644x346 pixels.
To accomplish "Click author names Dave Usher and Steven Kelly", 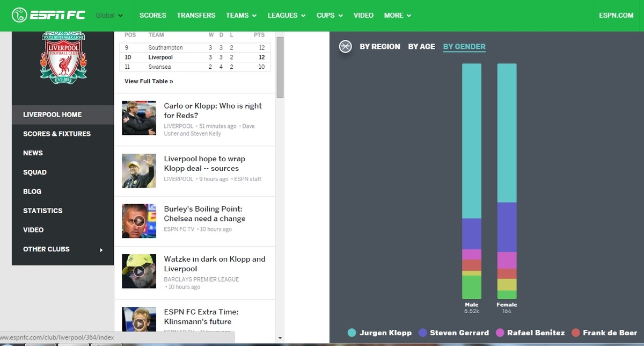I will [x=209, y=130].
